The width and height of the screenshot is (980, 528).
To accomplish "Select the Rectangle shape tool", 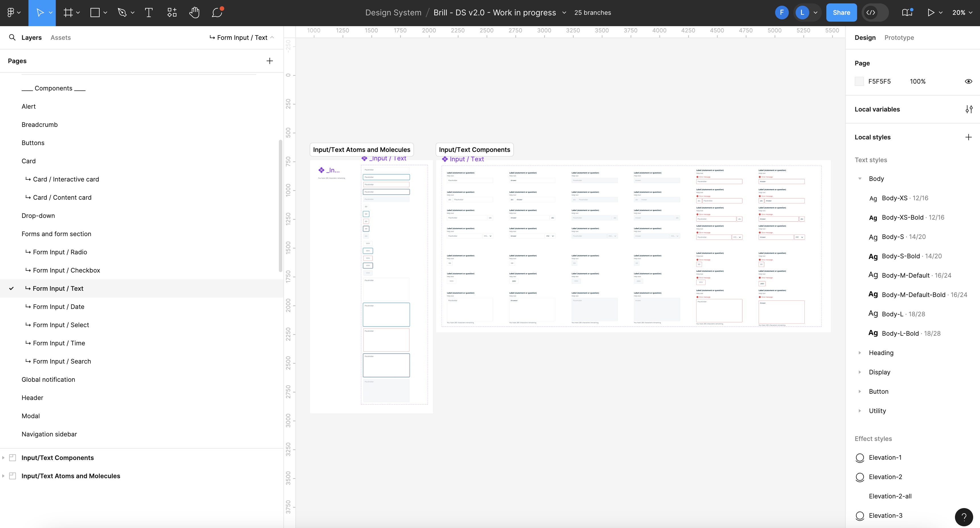I will [95, 12].
